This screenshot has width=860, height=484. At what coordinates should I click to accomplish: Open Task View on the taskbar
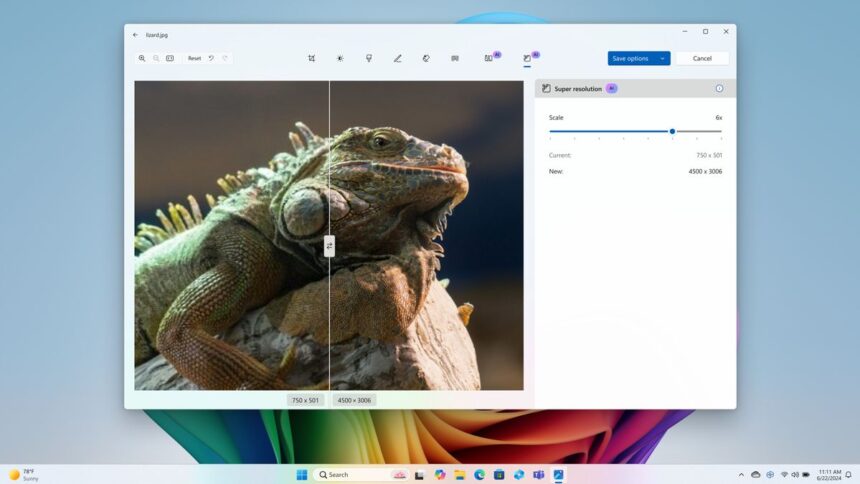click(x=420, y=475)
